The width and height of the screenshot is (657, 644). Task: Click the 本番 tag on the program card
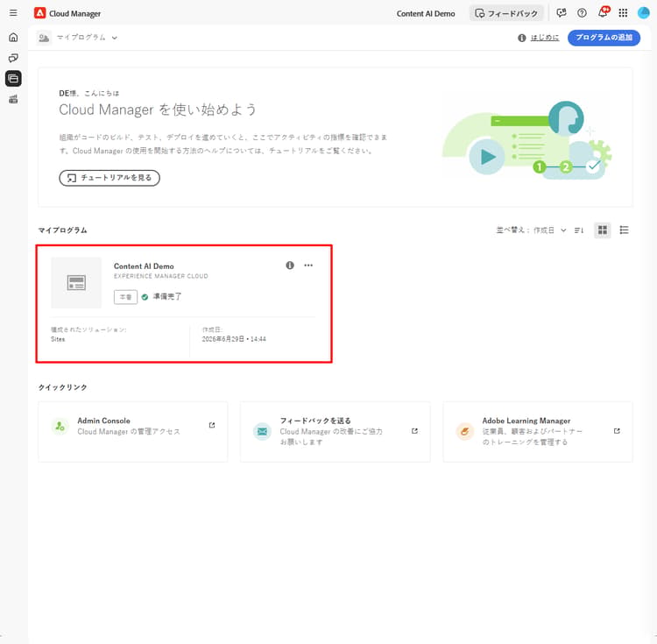pyautogui.click(x=125, y=297)
